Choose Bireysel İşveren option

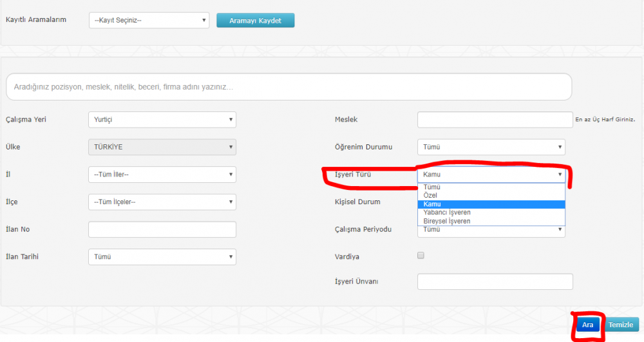[x=447, y=221]
